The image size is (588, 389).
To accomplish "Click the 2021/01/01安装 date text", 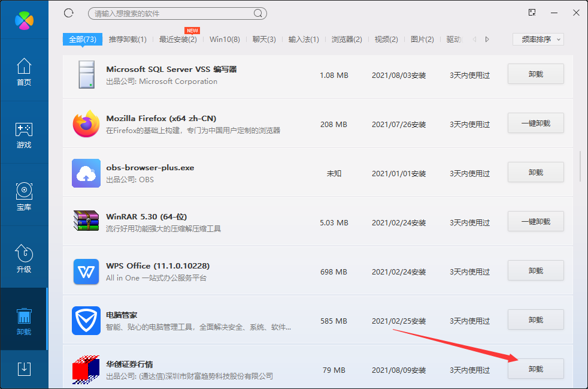I will pos(399,174).
